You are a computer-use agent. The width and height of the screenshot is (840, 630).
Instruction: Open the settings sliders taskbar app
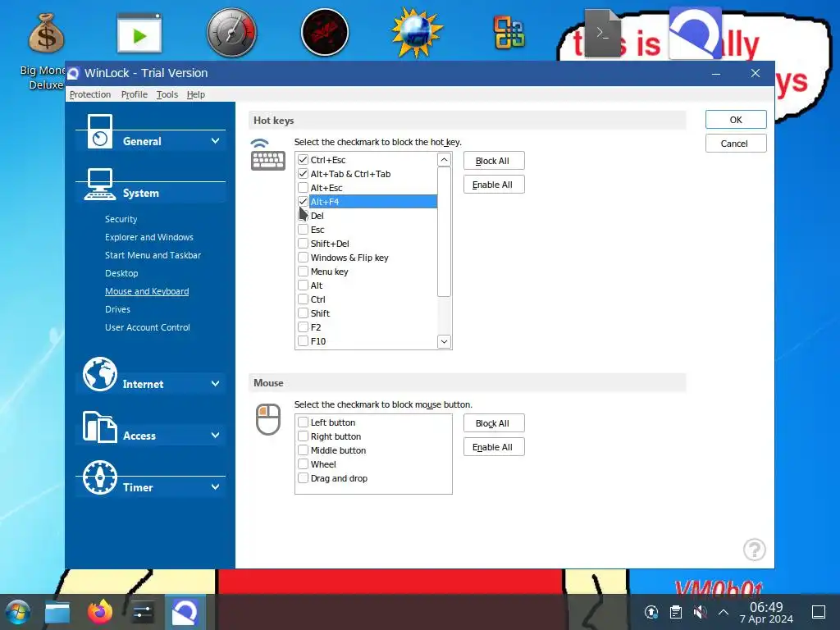tap(143, 612)
